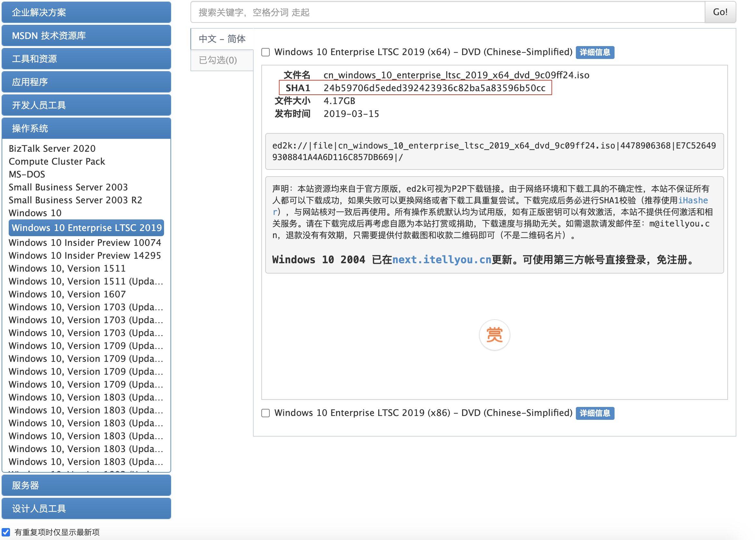Open the iHasher link

point(693,200)
